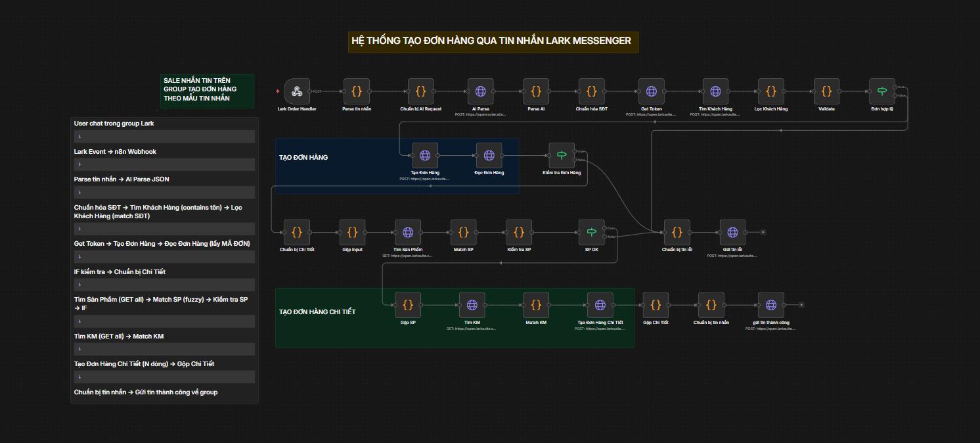Viewport: 980px width, 443px height.
Task: Select the Parse AI code node
Action: 536,91
